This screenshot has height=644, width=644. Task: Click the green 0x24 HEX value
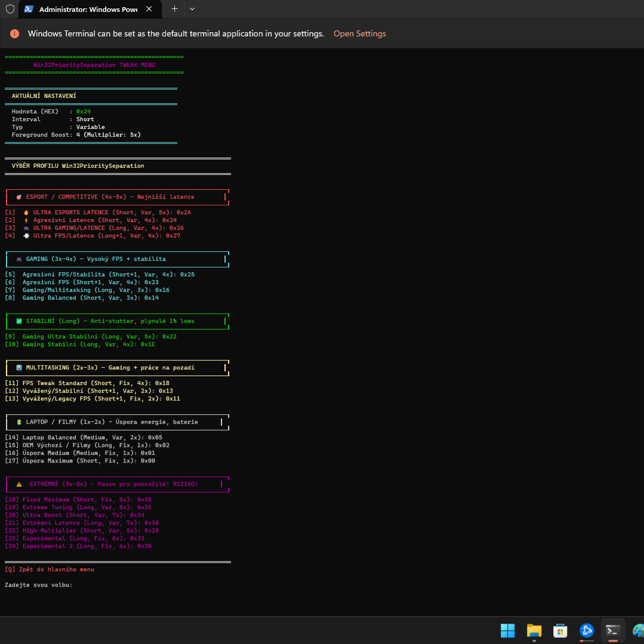click(83, 112)
